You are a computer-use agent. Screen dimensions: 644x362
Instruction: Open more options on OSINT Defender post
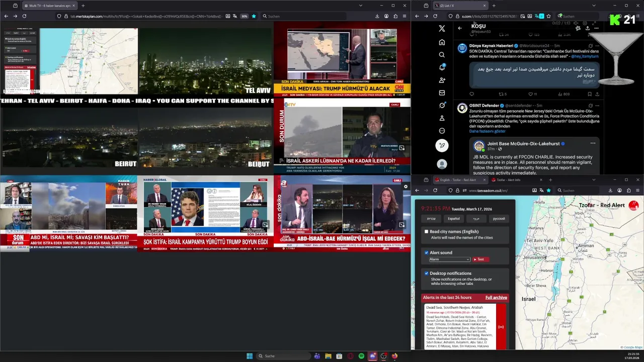click(x=597, y=106)
